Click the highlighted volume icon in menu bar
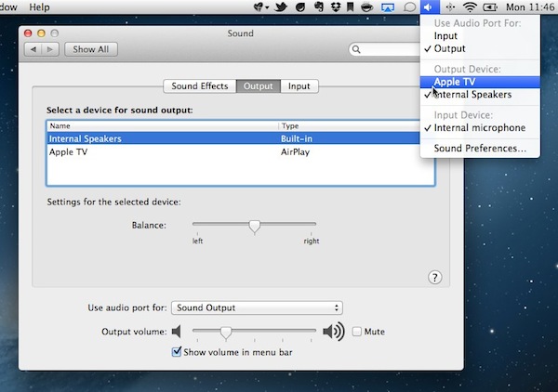558x392 pixels. click(x=430, y=7)
